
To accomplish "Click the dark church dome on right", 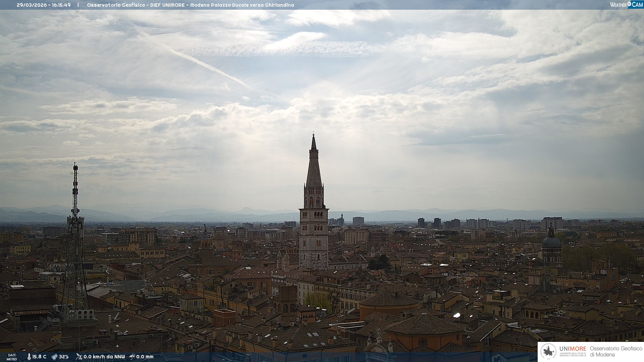I will click(551, 241).
